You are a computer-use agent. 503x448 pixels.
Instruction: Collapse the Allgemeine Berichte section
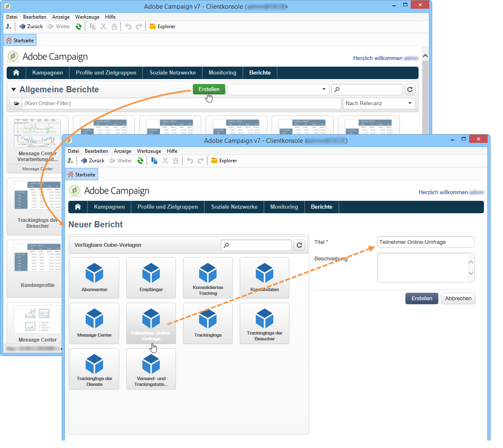click(14, 89)
